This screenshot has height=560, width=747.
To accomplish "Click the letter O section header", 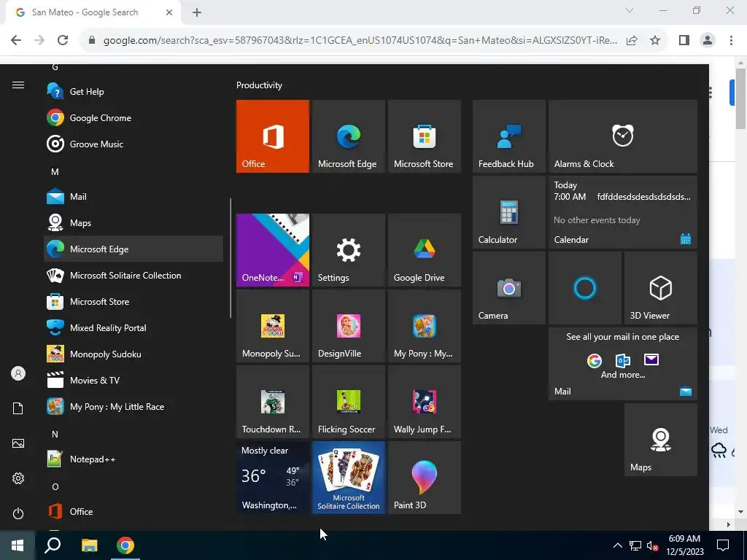I will coord(55,486).
